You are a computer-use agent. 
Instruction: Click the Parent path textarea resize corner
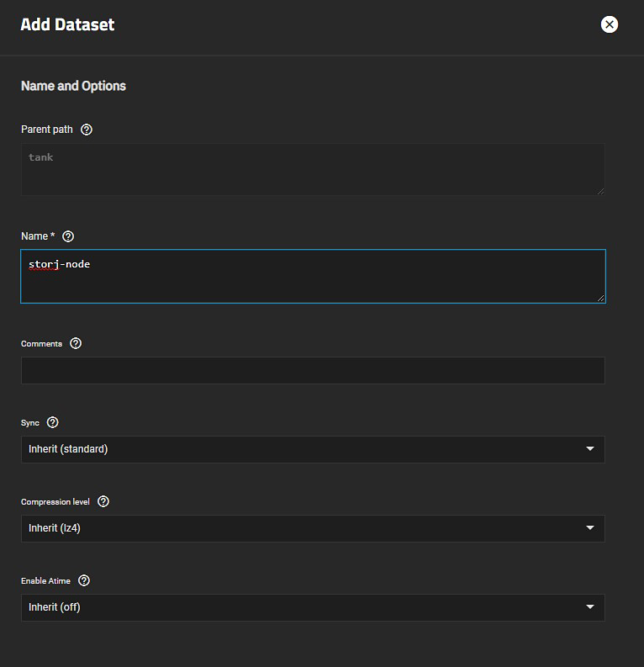[x=601, y=191]
